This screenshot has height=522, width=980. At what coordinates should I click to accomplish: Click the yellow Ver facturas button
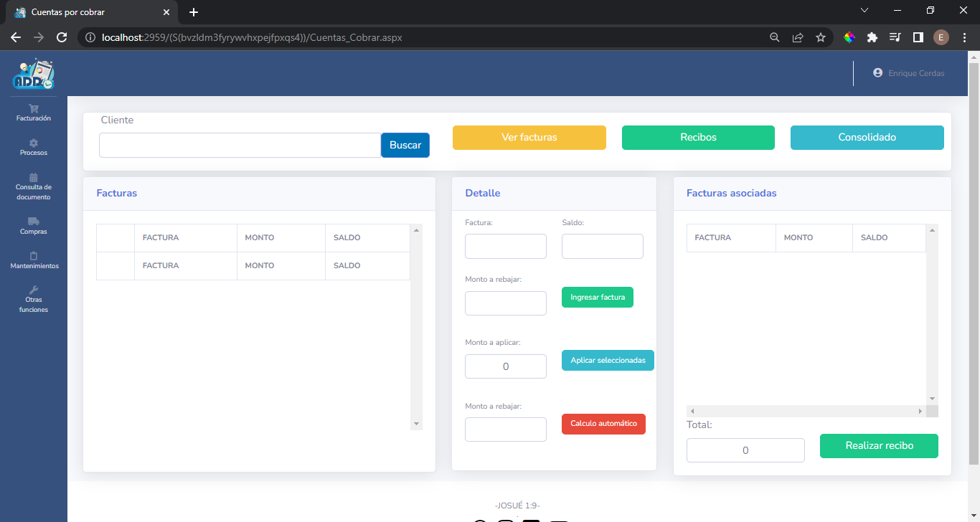[x=529, y=138]
